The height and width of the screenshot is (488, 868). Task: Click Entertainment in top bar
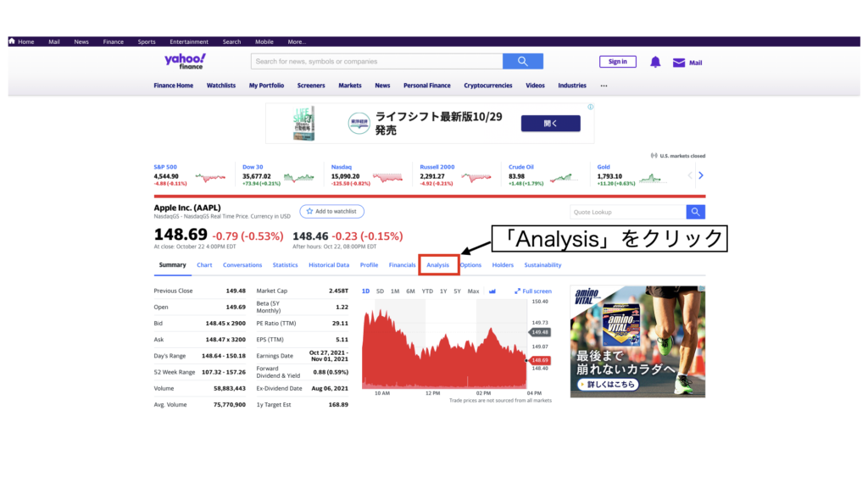tap(189, 42)
